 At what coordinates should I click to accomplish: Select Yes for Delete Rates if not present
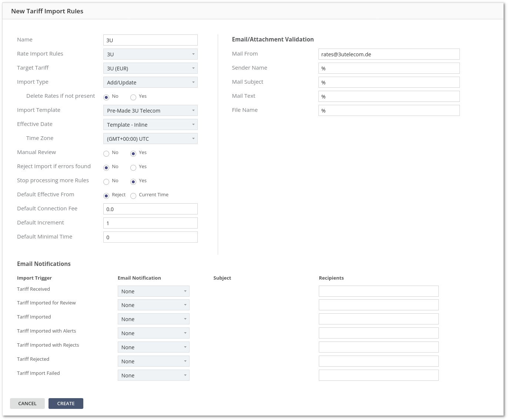click(x=133, y=97)
